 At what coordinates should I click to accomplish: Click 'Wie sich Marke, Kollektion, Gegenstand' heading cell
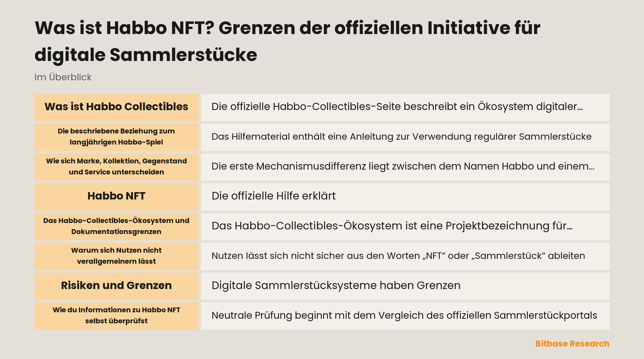pos(116,167)
